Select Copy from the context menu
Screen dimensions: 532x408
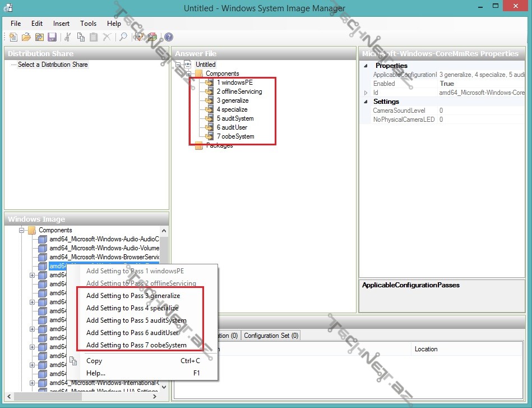[94, 361]
